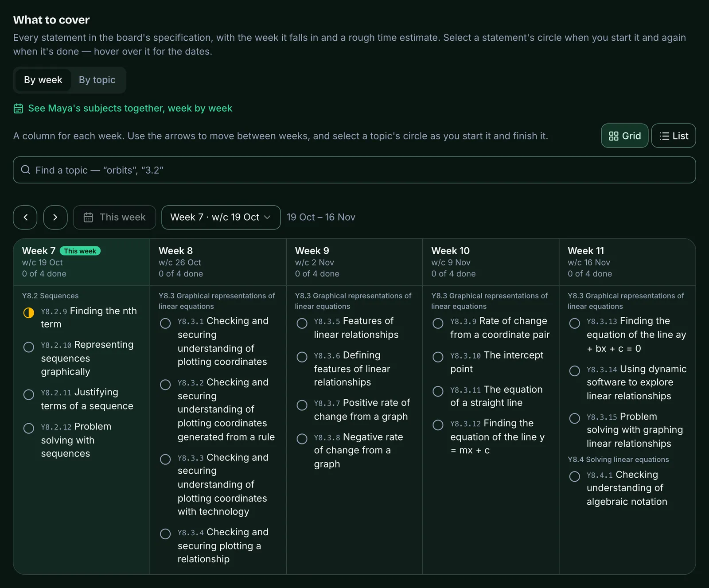Click the Week 9 column header
This screenshot has height=588, width=709.
[x=354, y=262]
